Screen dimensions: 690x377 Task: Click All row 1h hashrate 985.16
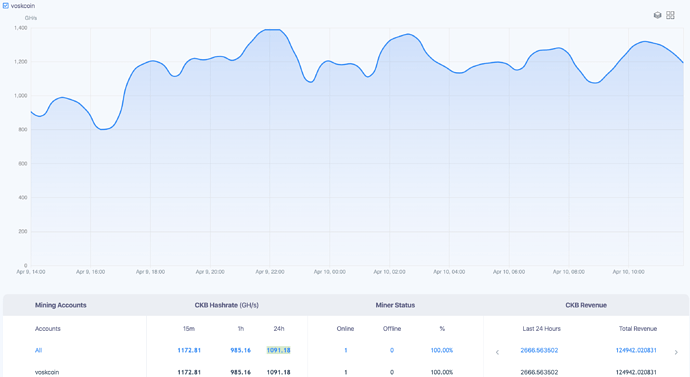click(x=241, y=351)
